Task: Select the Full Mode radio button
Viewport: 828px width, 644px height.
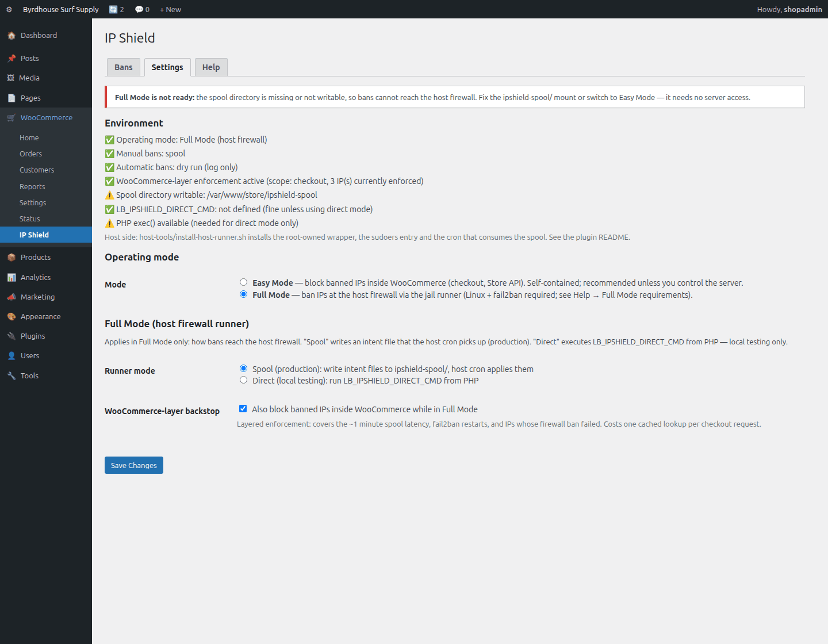Action: point(244,294)
